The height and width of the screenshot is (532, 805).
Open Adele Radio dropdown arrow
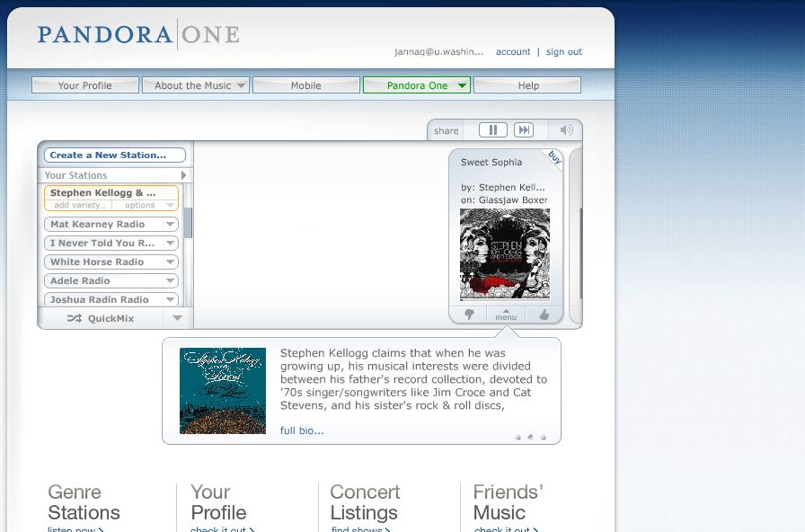click(x=170, y=281)
